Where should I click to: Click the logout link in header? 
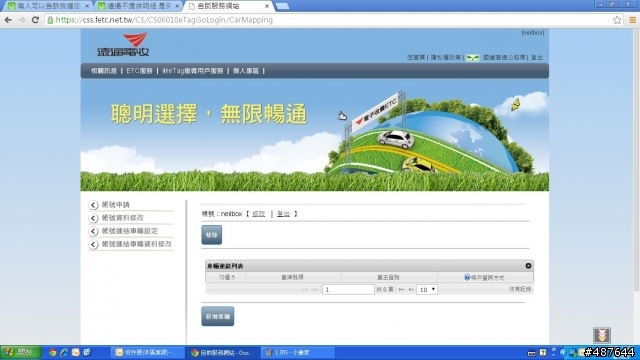click(537, 58)
